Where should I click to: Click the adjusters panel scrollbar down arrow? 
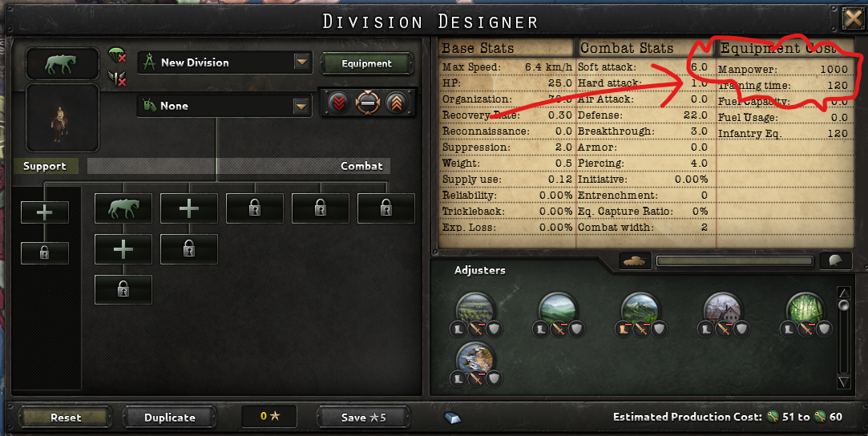[x=844, y=381]
